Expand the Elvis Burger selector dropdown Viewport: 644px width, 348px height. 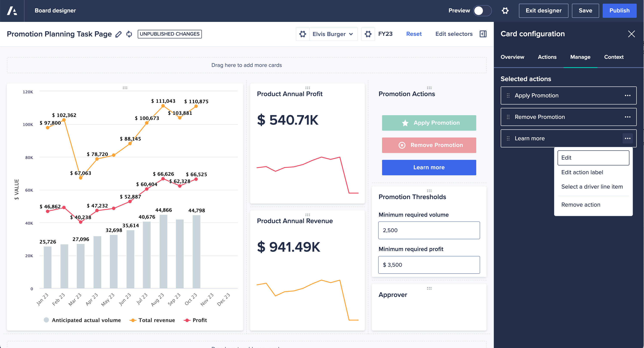tap(333, 34)
